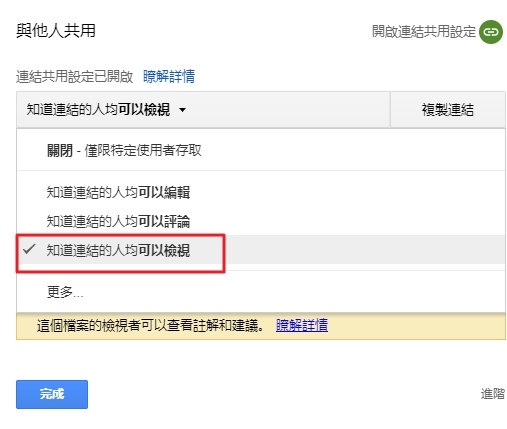
Task: Click the green link sharing icon
Action: coord(491,32)
